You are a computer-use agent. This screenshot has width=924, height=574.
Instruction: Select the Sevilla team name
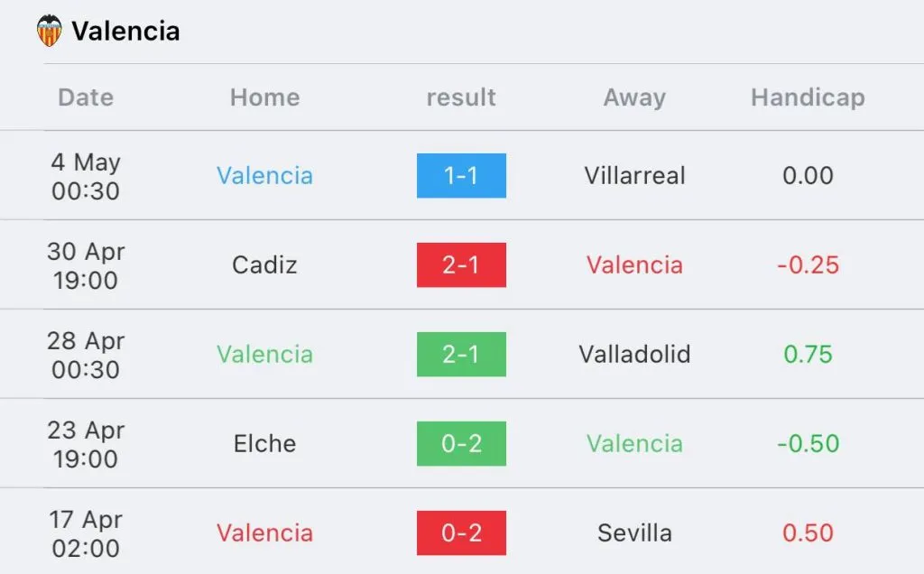click(x=634, y=533)
